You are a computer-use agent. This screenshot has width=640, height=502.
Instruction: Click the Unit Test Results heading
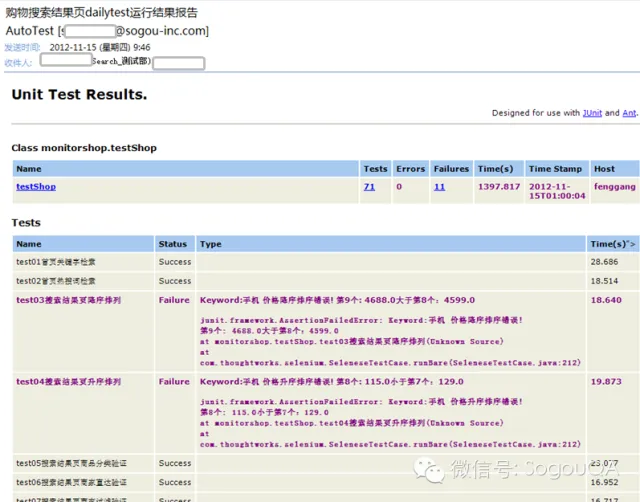(79, 94)
